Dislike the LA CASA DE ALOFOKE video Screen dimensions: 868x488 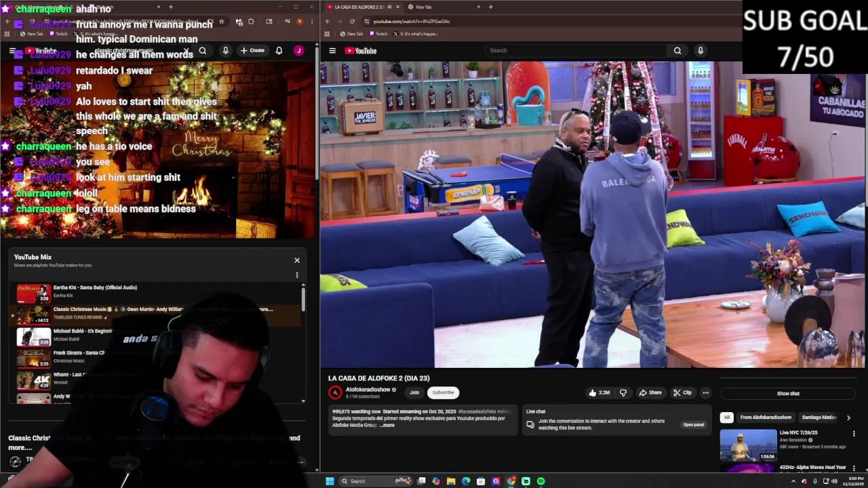(x=623, y=392)
